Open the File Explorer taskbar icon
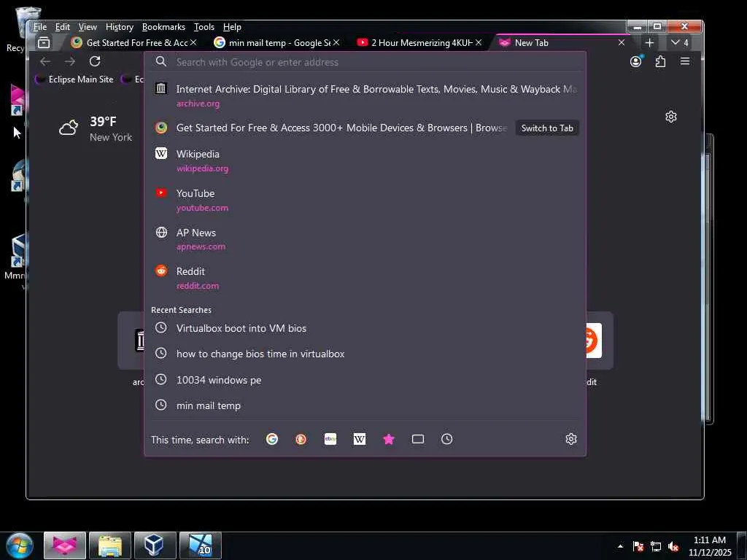The height and width of the screenshot is (560, 747). click(x=110, y=545)
